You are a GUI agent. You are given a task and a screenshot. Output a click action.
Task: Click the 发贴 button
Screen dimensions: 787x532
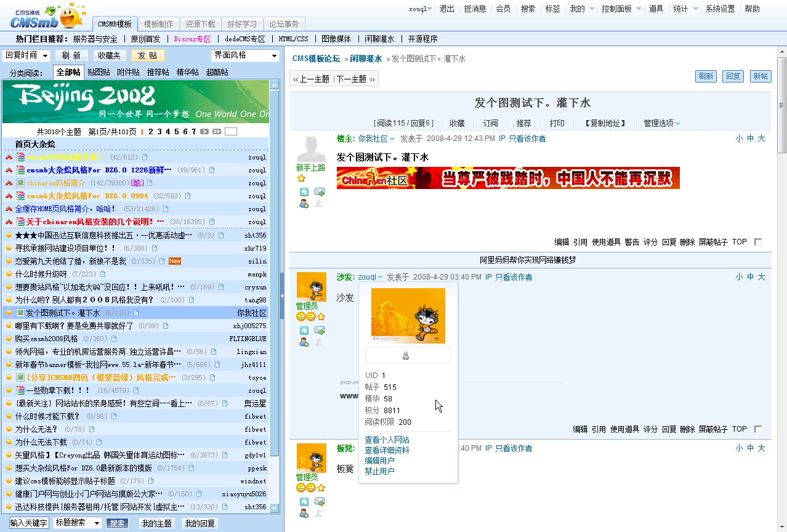147,55
